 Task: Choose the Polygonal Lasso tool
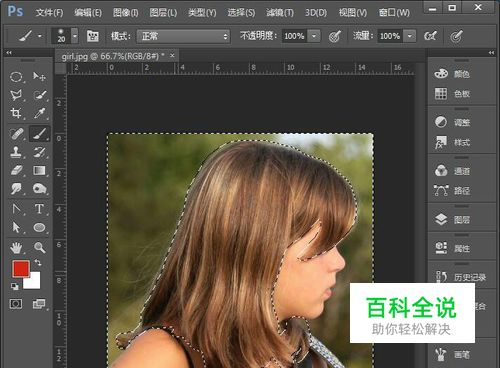pyautogui.click(x=16, y=95)
